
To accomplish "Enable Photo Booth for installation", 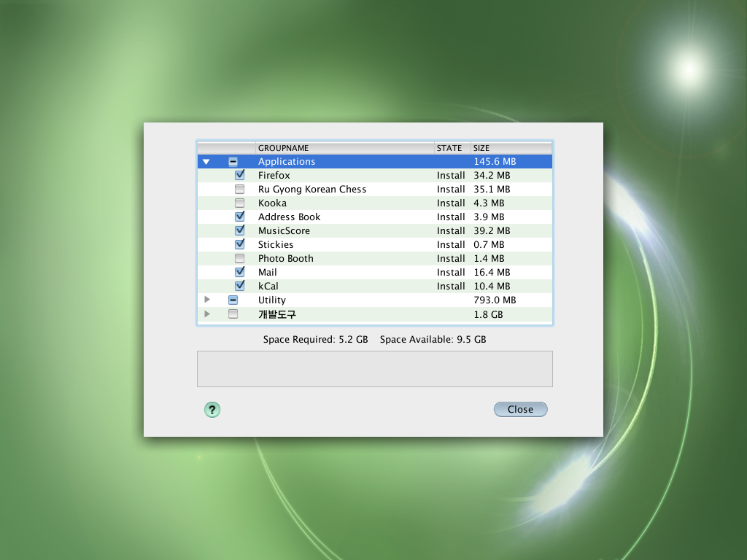I will (x=240, y=258).
